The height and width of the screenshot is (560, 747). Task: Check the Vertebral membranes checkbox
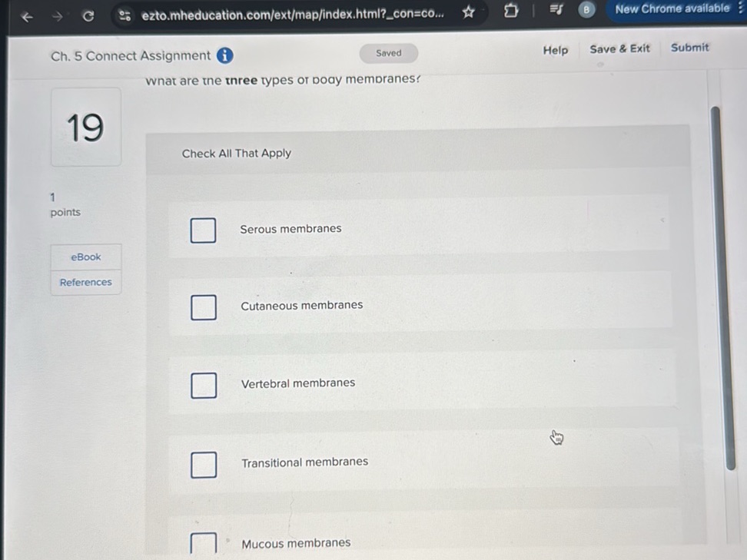click(203, 384)
